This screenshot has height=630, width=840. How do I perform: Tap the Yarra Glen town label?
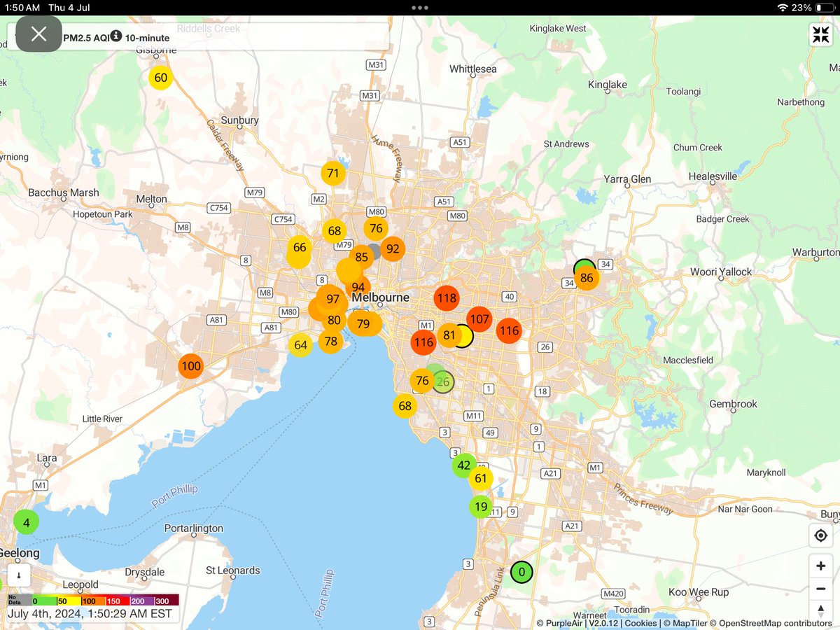tap(628, 179)
